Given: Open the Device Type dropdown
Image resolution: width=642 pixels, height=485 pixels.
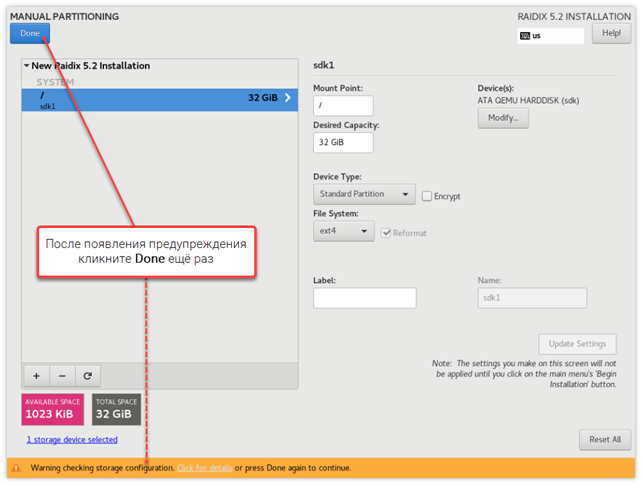Looking at the screenshot, I should pyautogui.click(x=363, y=195).
